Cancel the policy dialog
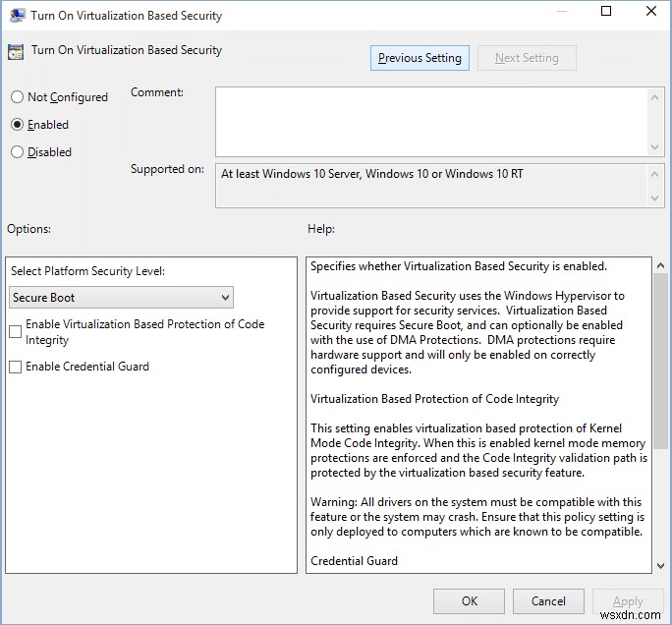Image resolution: width=672 pixels, height=625 pixels. click(548, 601)
